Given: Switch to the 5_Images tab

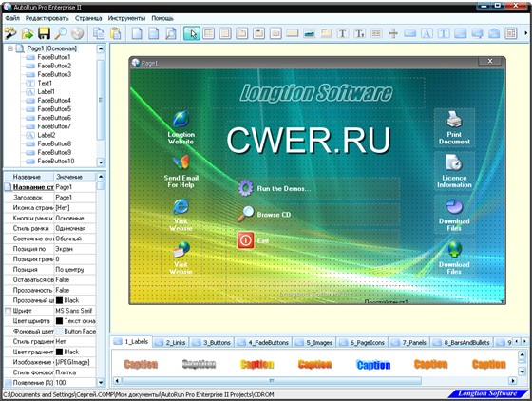Looking at the screenshot, I should (x=314, y=343).
